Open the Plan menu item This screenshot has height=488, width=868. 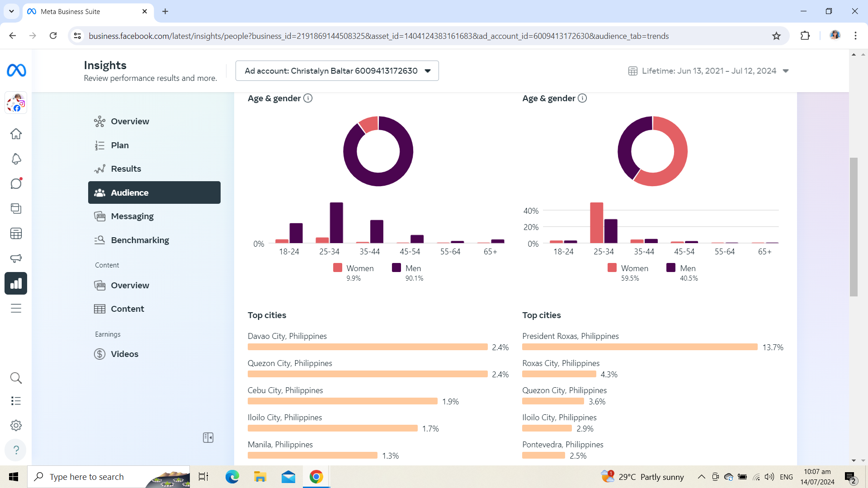coord(154,145)
